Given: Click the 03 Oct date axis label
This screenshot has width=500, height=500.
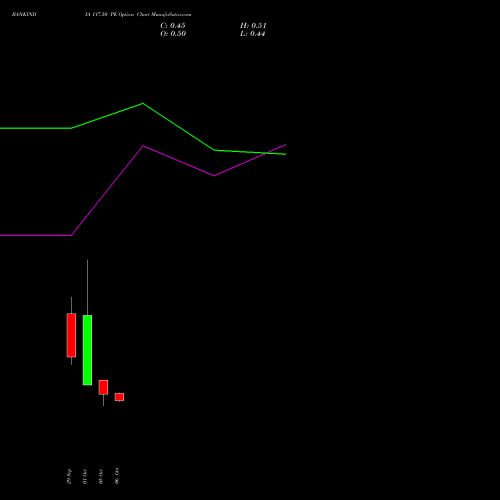Looking at the screenshot, I should pos(101,476).
